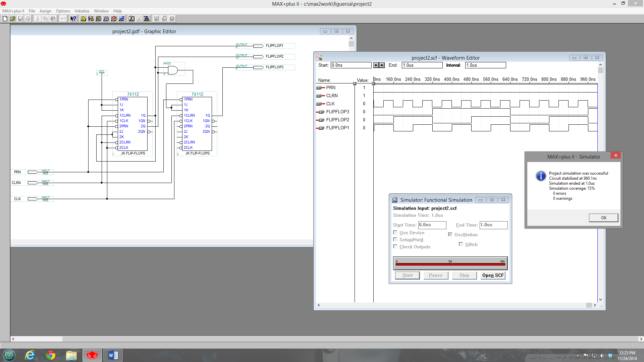Open the Programmer toolbar icon
Screen dimensions: 644x362
[122, 19]
